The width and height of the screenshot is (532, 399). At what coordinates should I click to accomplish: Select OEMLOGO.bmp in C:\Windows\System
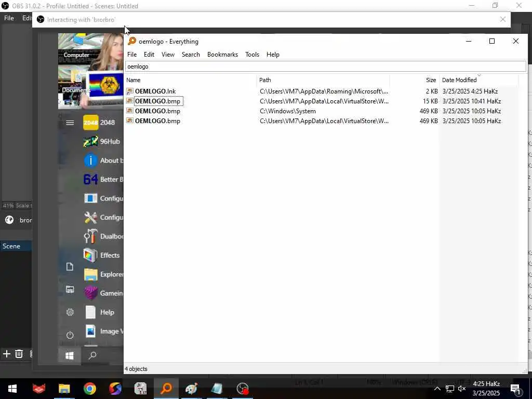[x=322, y=111]
